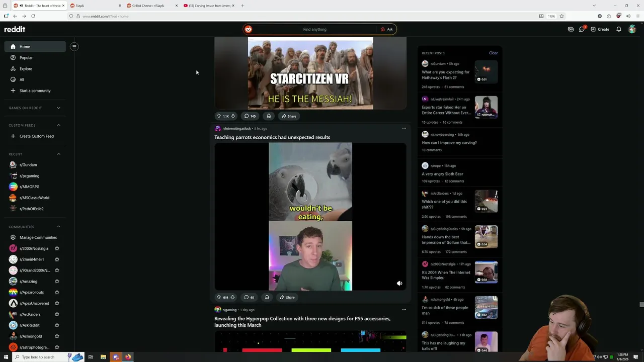Image resolution: width=644 pixels, height=362 pixels.
Task: Open 'How can I improve my carving?' post
Action: [x=449, y=143]
